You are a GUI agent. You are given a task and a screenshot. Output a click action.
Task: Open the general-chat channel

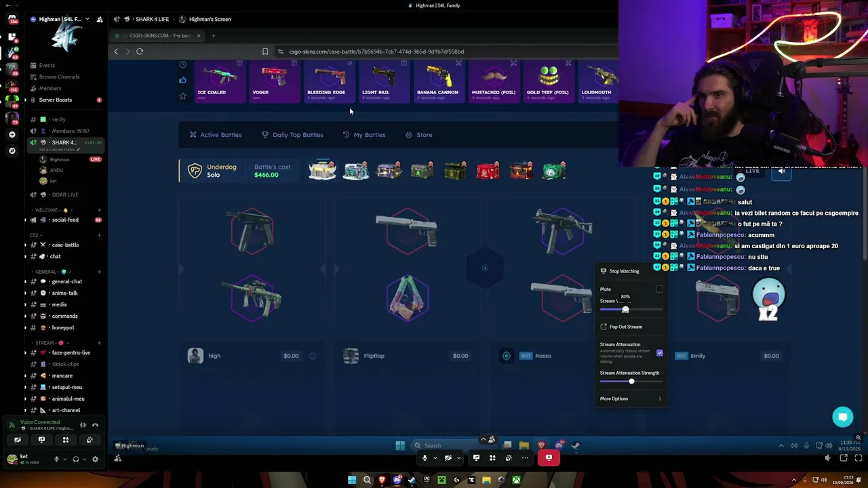[x=66, y=281]
